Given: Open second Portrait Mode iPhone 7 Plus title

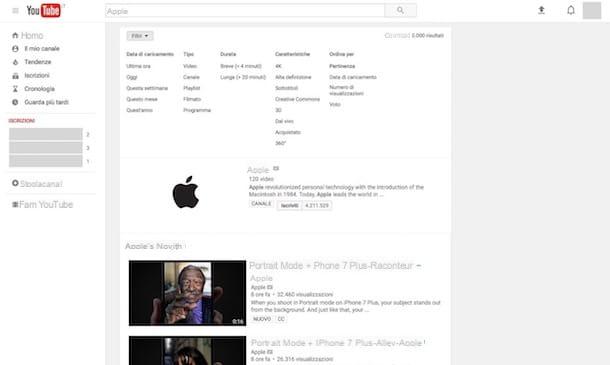Looking at the screenshot, I should pos(337,343).
